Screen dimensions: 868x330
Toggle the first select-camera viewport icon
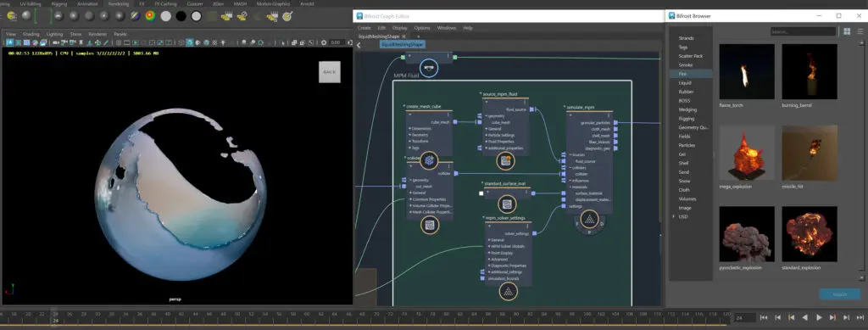[10, 42]
